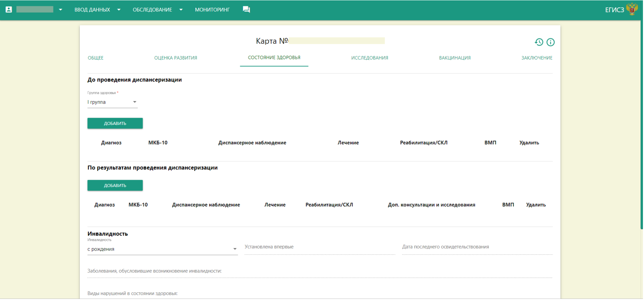The image size is (644, 301).
Task: Select the СОСТОЯНИЕ ЗДОРОВЬЯ tab
Action: tap(274, 58)
